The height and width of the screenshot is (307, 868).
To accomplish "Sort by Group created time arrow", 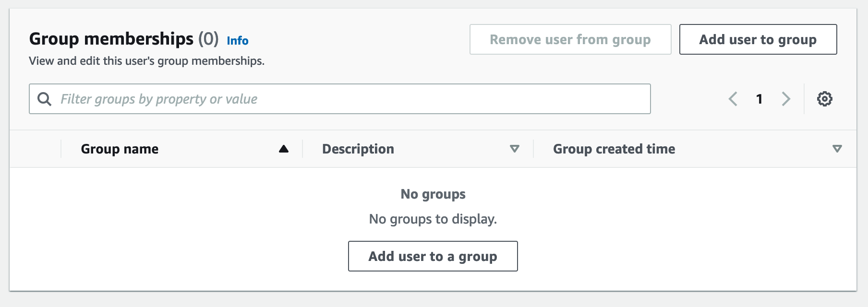I will (x=837, y=149).
